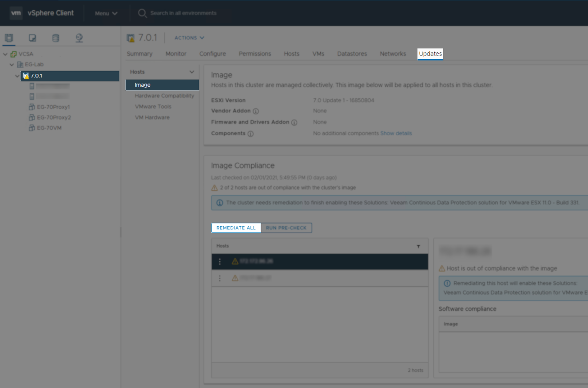Screen dimensions: 588x388
Task: Open the Menu dropdown in the top bar
Action: [105, 13]
